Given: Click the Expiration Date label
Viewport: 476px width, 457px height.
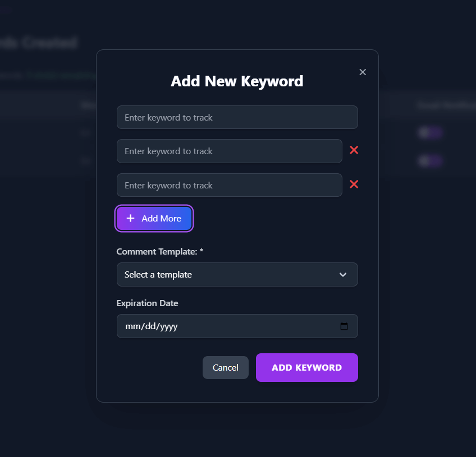Looking at the screenshot, I should (147, 303).
